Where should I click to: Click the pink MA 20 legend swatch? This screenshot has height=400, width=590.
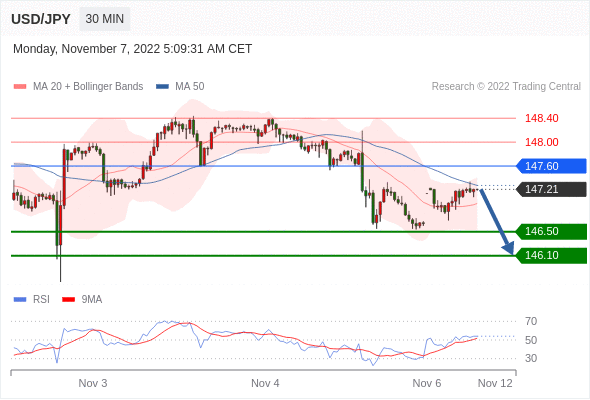(20, 87)
